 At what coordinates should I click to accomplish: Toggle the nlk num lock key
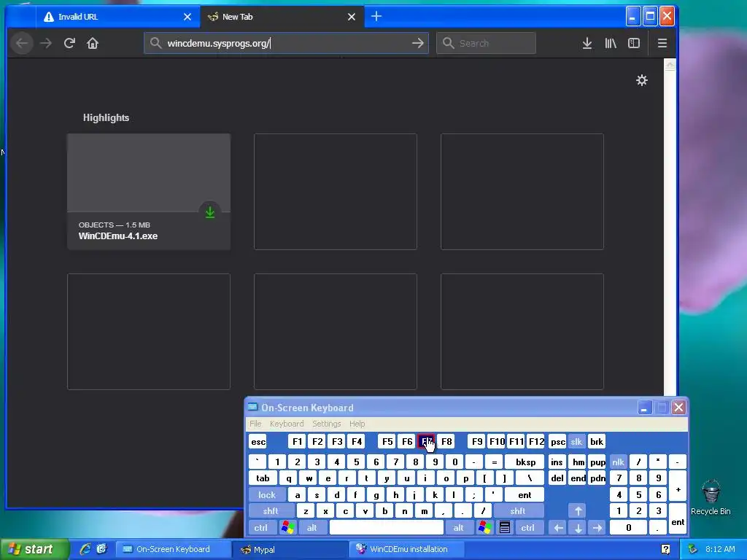click(x=618, y=462)
